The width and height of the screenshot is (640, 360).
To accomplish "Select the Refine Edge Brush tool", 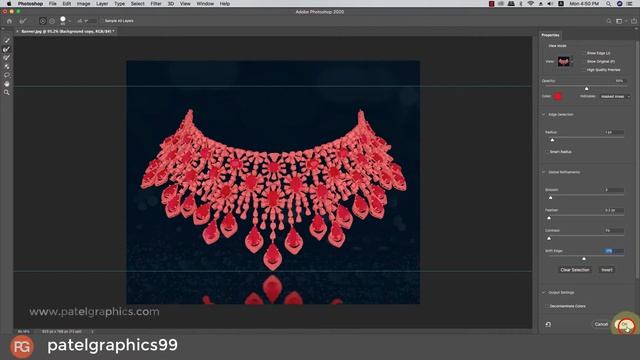I will pyautogui.click(x=7, y=49).
